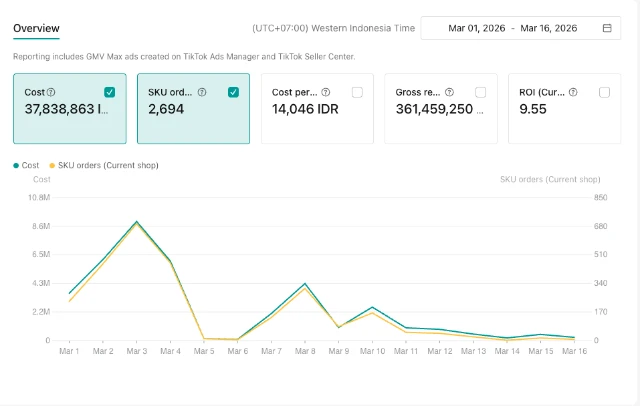Click the Gross revenue help icon

(450, 92)
